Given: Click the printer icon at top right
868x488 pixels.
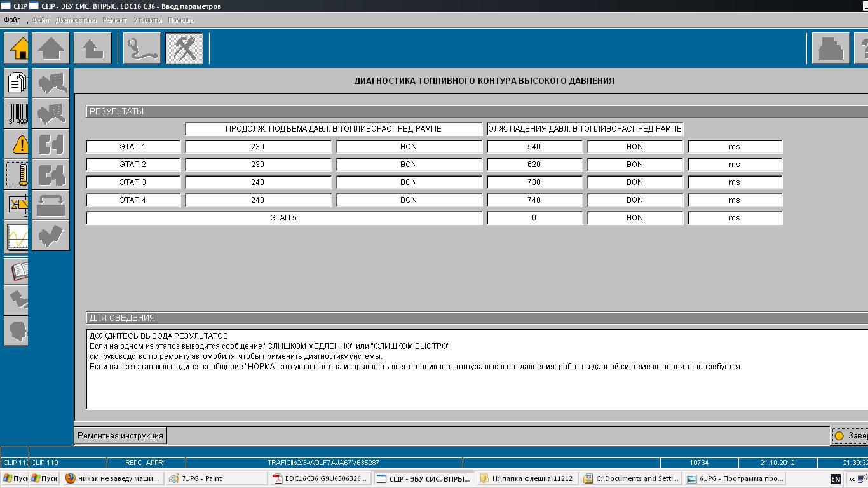Looking at the screenshot, I should pyautogui.click(x=830, y=48).
